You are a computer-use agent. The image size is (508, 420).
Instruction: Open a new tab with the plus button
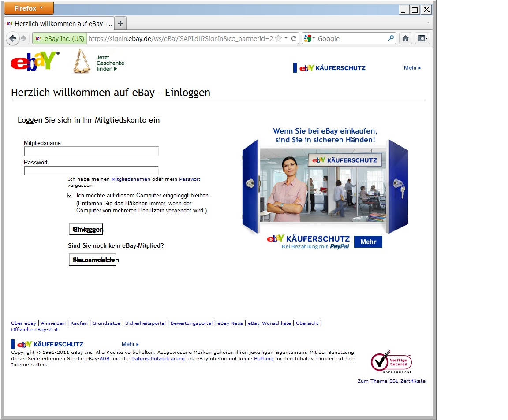tap(120, 23)
